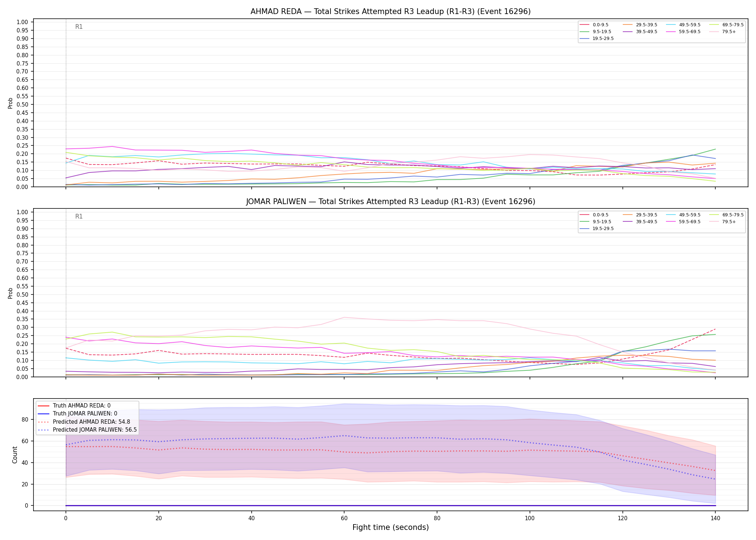Click the "R1" marker in the JOMAR PALIWEN chart
The width and height of the screenshot is (756, 540).
click(79, 216)
